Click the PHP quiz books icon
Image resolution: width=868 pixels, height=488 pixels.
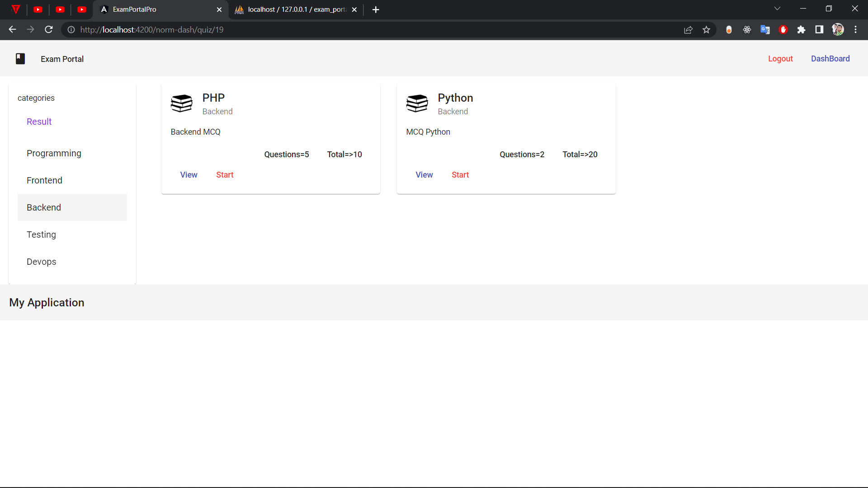pyautogui.click(x=182, y=103)
